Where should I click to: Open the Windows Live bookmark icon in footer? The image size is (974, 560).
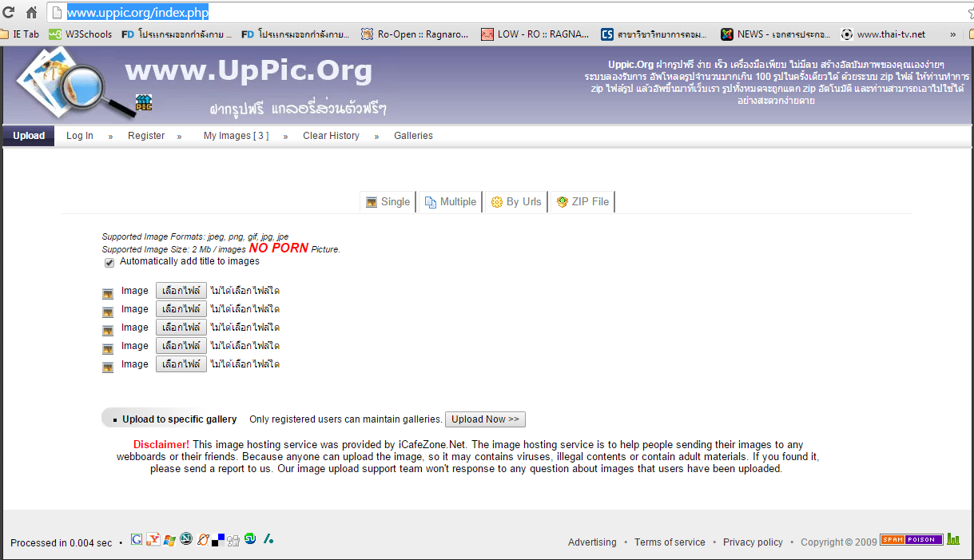tap(169, 539)
